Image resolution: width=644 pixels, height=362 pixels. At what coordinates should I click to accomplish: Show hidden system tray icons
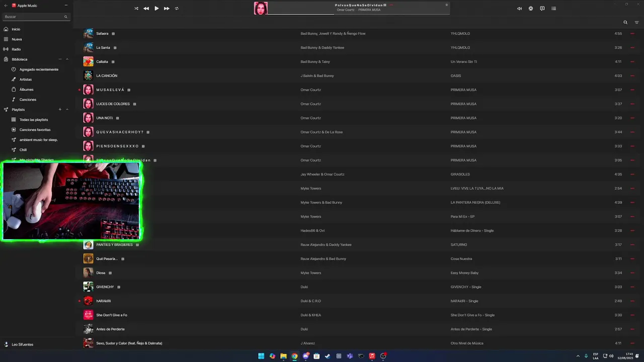click(578, 356)
